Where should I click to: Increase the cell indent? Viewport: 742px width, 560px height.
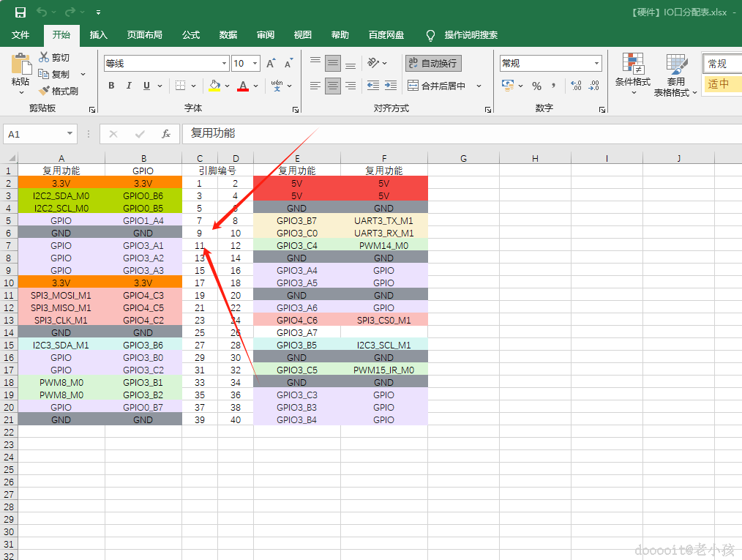coord(391,86)
